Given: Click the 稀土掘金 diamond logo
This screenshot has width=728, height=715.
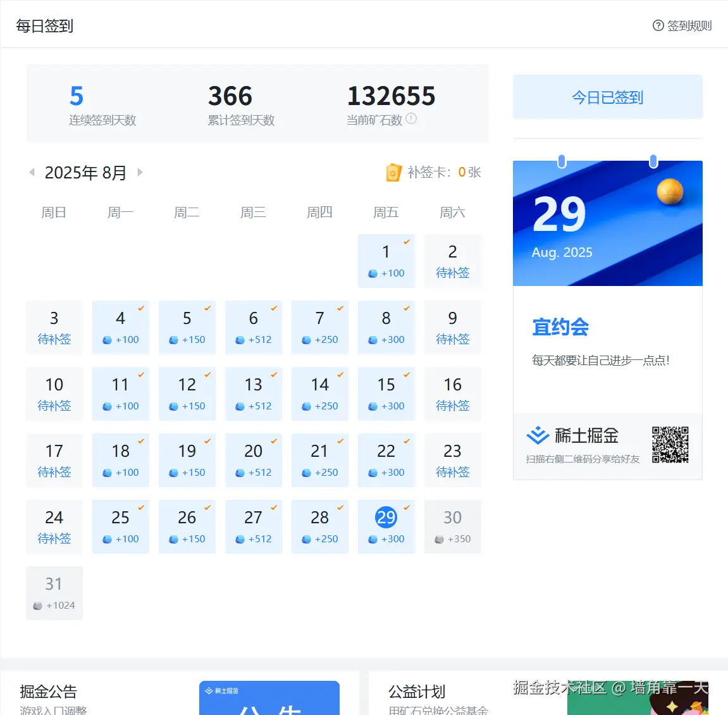Looking at the screenshot, I should pos(538,435).
